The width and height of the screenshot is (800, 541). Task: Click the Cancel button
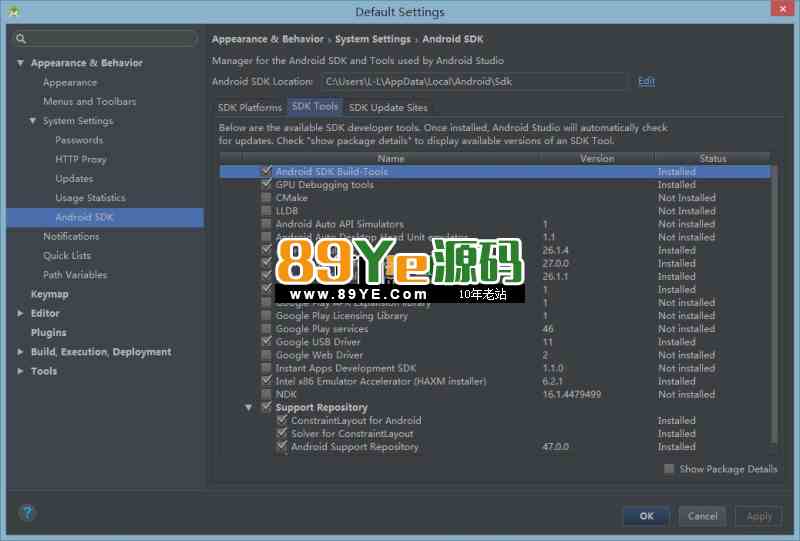(703, 516)
